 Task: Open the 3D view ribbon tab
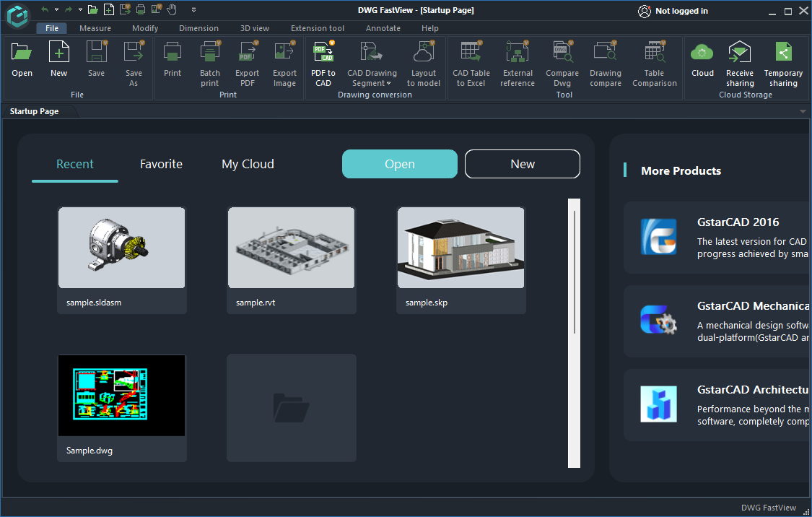pyautogui.click(x=255, y=28)
